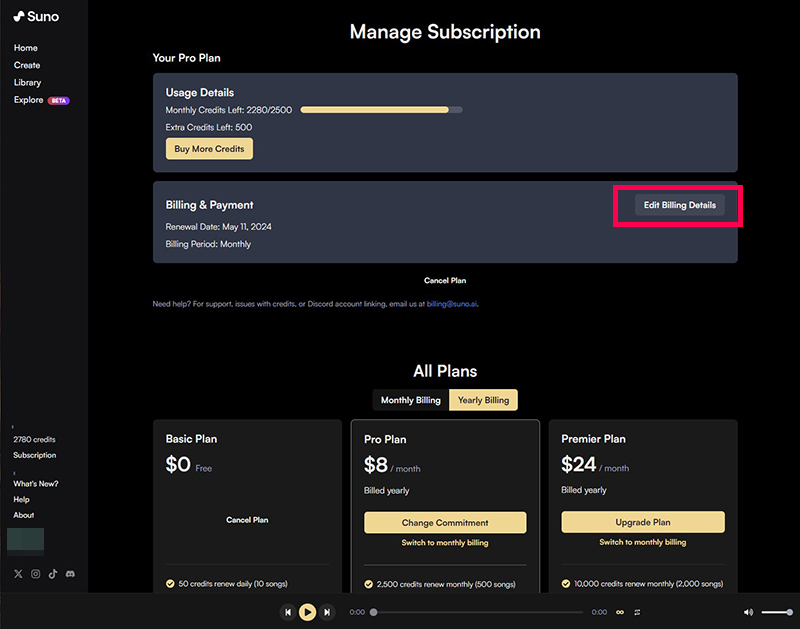
Task: Click the yellow Play button
Action: click(307, 612)
